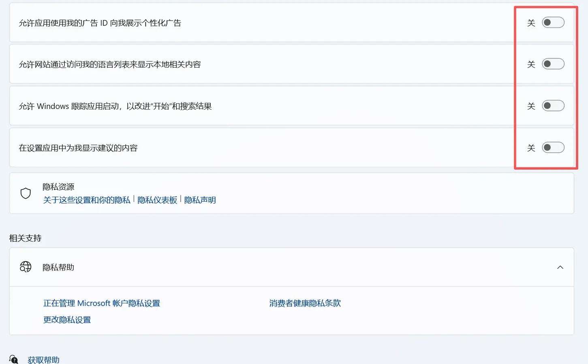The height and width of the screenshot is (364, 588).
Task: Click the 更改隐私设置 link
Action: point(66,319)
